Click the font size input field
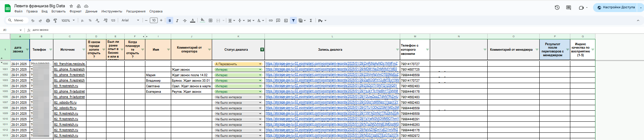644x140 pixels. pyautogui.click(x=154, y=21)
